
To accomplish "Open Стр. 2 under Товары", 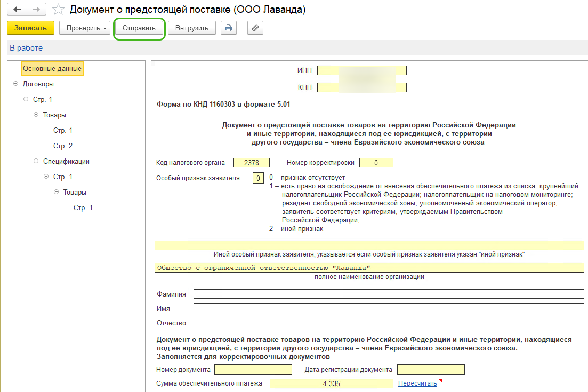I will click(x=62, y=146).
